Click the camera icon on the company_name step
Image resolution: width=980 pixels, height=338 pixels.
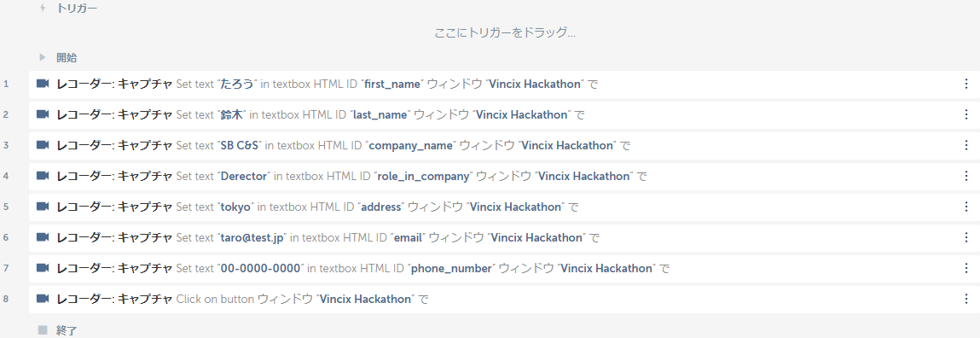pos(43,145)
